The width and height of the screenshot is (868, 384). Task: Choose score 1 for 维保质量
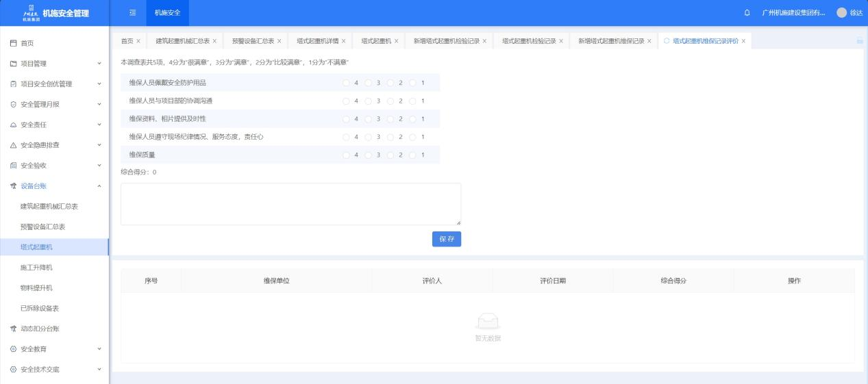412,155
